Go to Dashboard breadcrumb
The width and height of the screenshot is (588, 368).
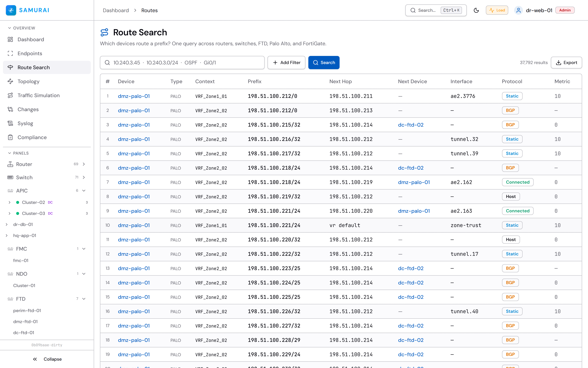pyautogui.click(x=116, y=10)
